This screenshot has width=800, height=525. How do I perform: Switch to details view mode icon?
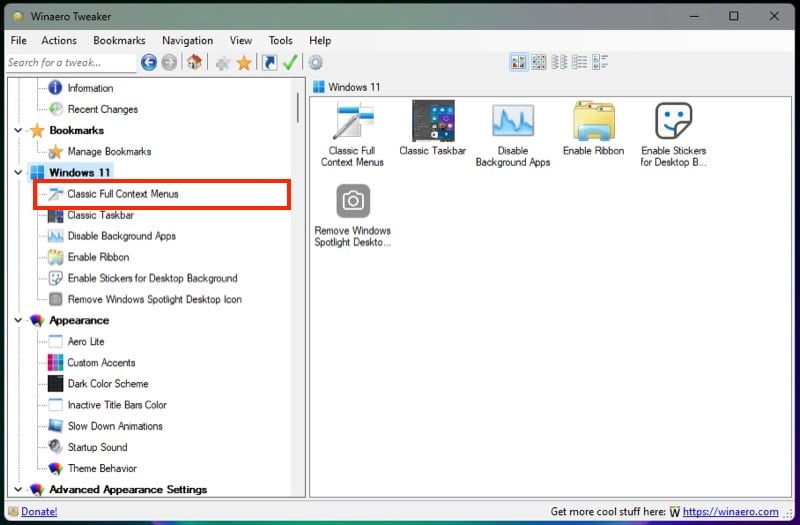click(x=580, y=62)
